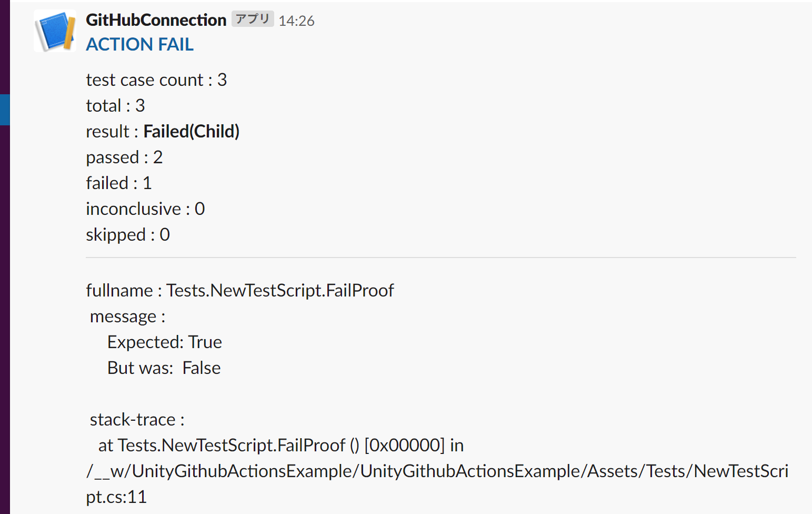812x514 pixels.
Task: Click the "pt.cs:11" line number text
Action: [116, 497]
